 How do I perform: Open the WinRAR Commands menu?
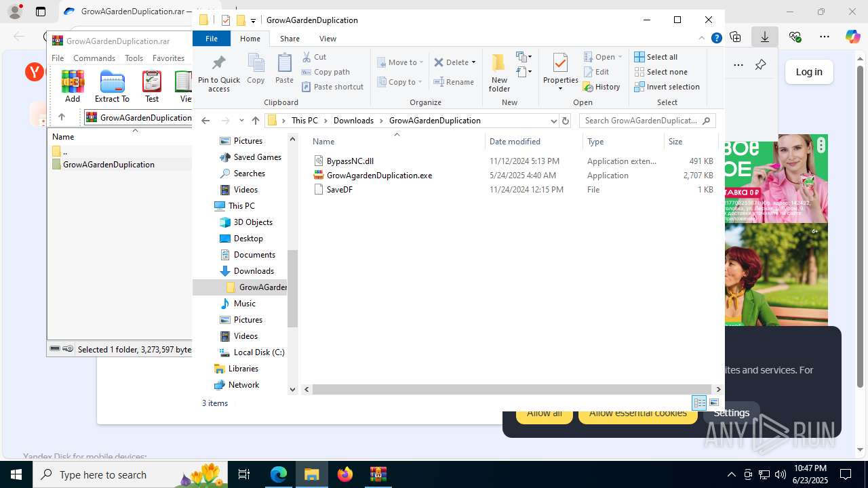[x=94, y=58]
